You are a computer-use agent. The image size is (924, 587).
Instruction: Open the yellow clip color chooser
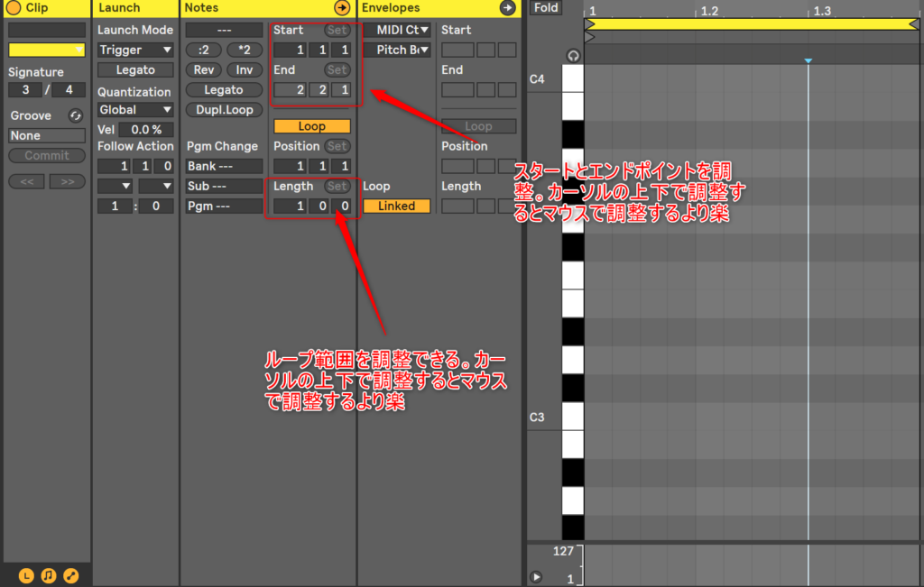pos(46,50)
